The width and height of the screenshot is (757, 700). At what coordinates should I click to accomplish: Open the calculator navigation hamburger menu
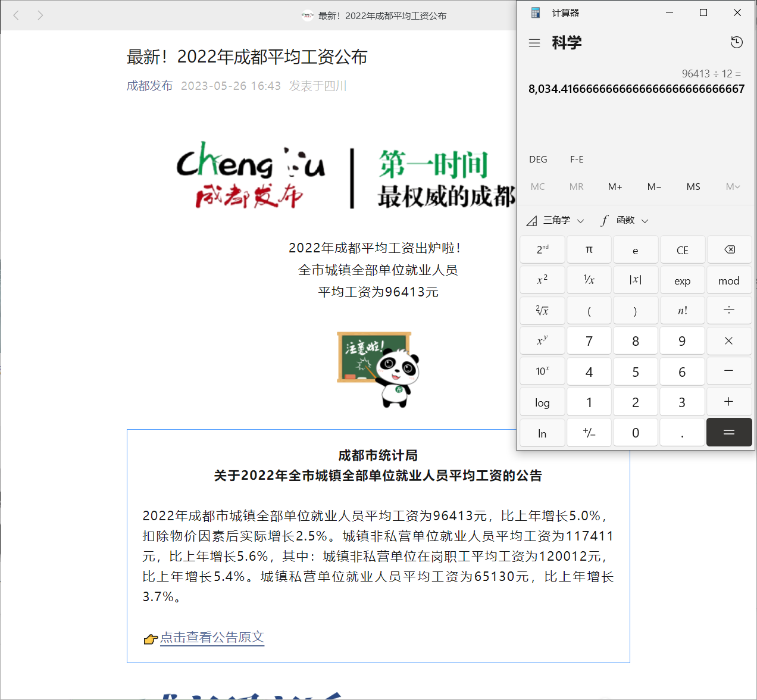(x=534, y=43)
